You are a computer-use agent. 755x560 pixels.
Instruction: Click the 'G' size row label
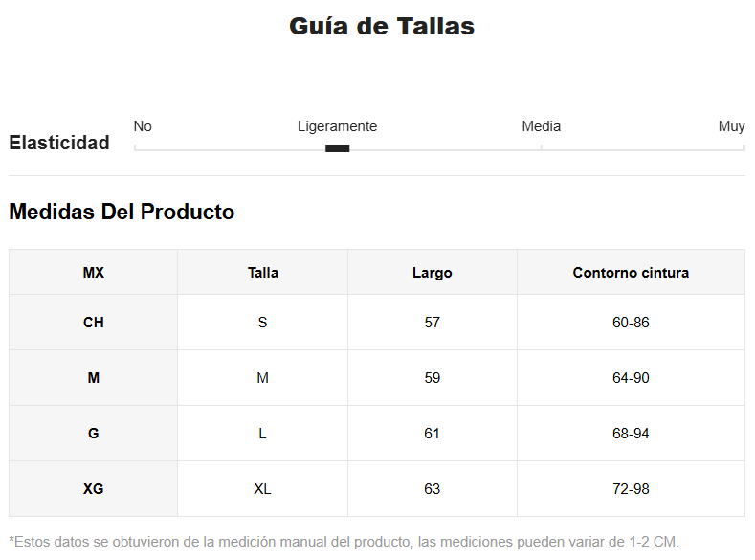pyautogui.click(x=94, y=434)
